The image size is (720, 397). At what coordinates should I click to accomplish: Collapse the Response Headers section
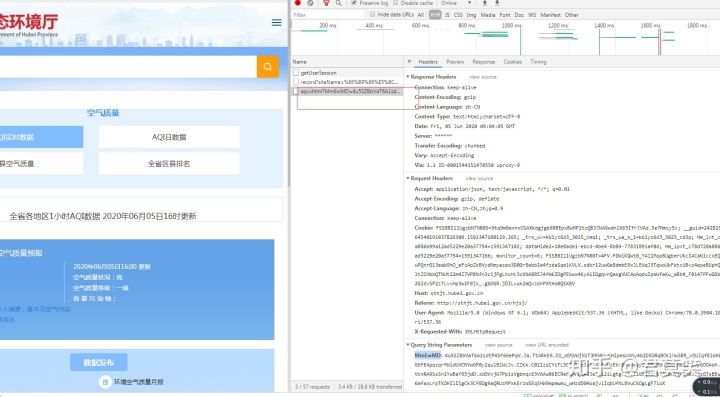[x=408, y=77]
